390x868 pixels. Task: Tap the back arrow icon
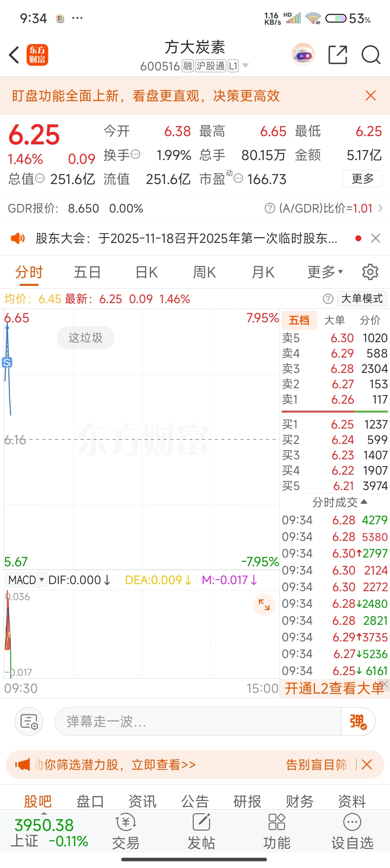[x=14, y=55]
